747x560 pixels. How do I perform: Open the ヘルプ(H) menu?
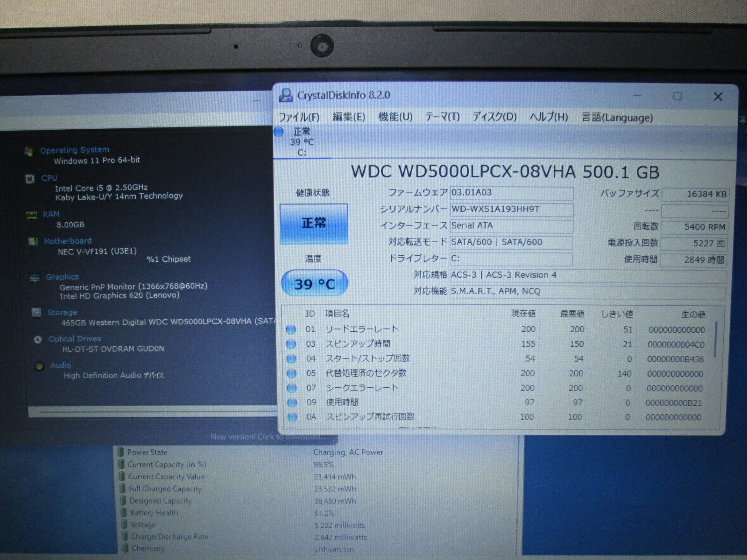(549, 117)
